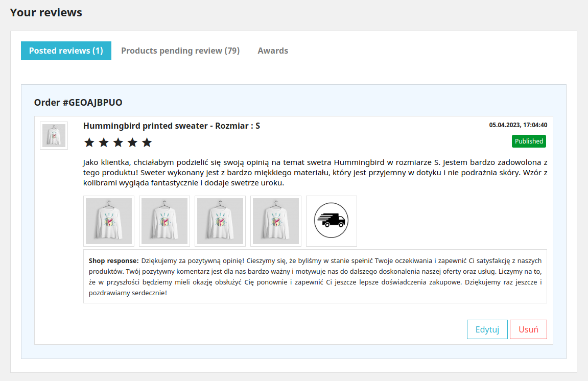Open second sweater photo in review
Image resolution: width=588 pixels, height=381 pixels.
coord(164,221)
